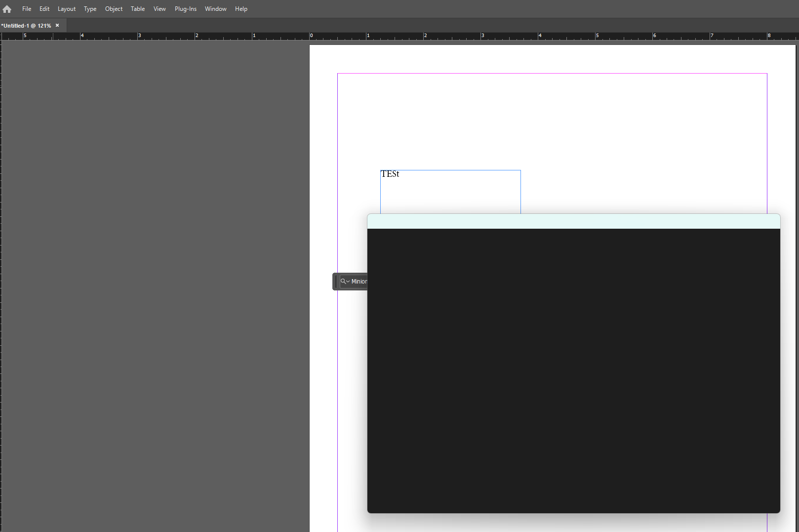The image size is (799, 532).
Task: Click the horizontal ruler at the zero mark
Action: (311, 36)
